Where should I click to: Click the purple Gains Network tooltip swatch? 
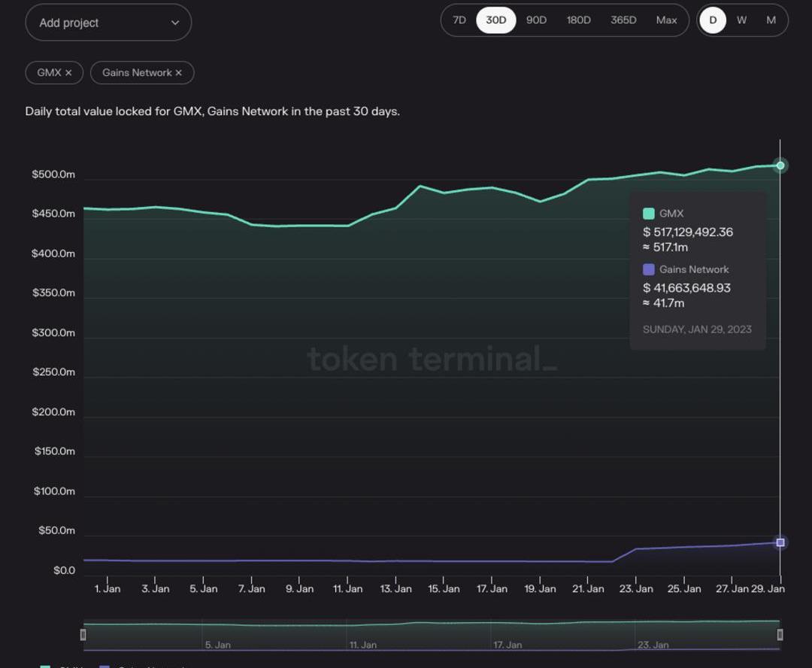(x=648, y=269)
